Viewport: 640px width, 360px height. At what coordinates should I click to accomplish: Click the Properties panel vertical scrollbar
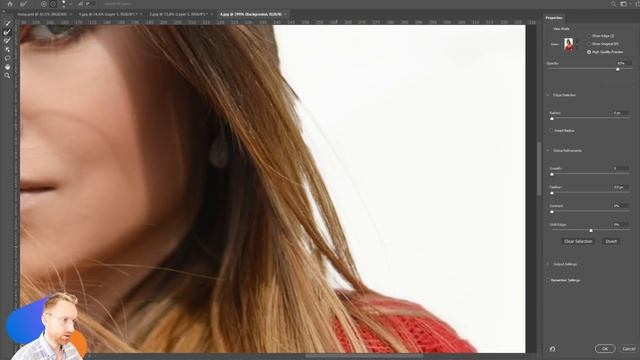click(x=539, y=169)
